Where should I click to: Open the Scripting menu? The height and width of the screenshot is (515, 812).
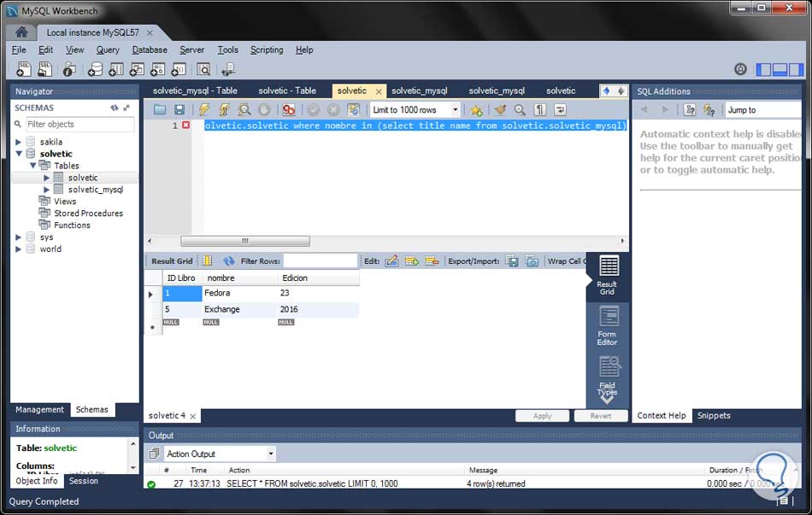point(267,50)
